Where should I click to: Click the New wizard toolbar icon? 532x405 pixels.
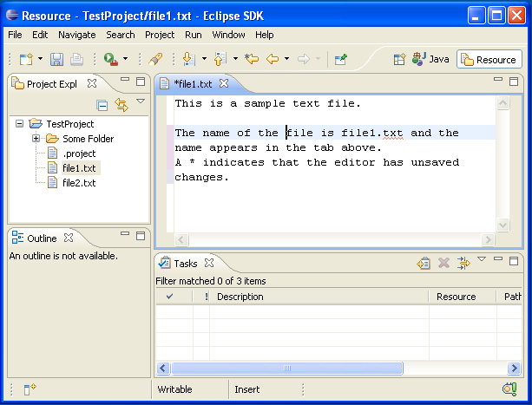coord(26,59)
